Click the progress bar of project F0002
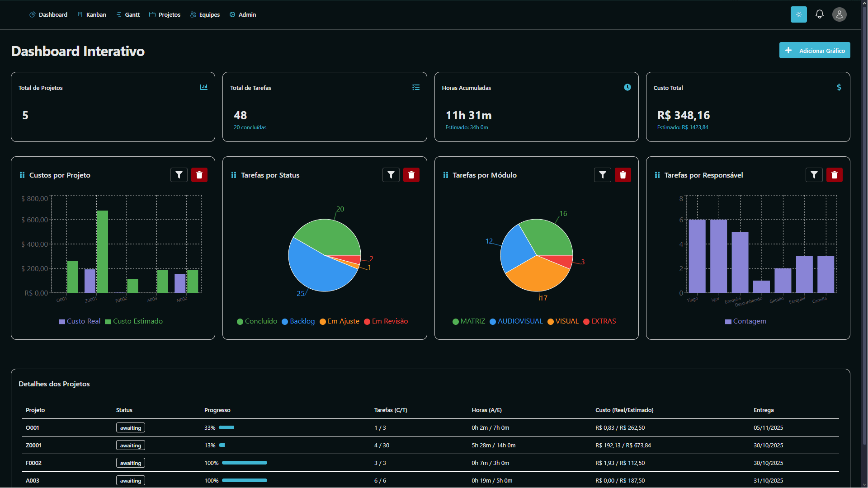Image resolution: width=868 pixels, height=488 pixels. click(244, 463)
